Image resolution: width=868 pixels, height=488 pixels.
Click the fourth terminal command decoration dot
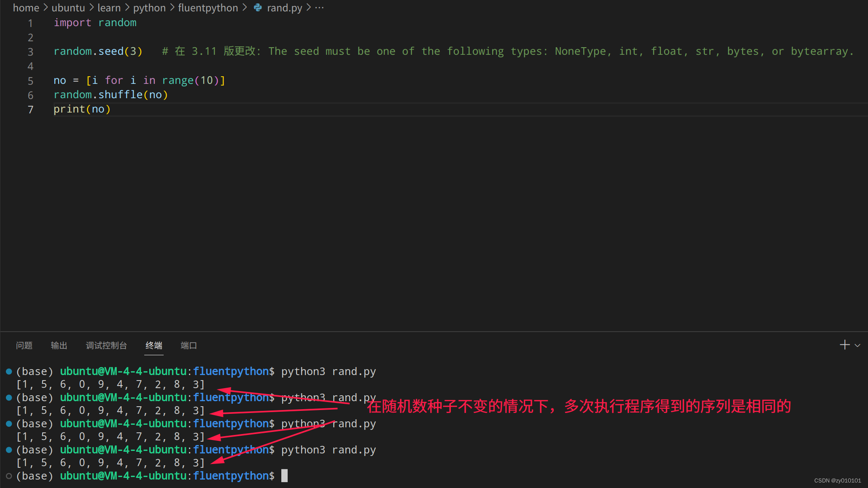(x=8, y=450)
